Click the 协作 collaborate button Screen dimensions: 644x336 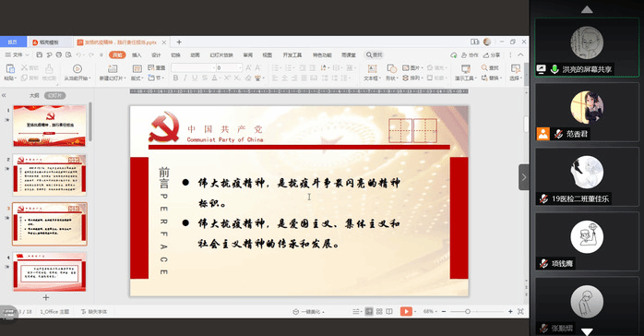click(470, 55)
